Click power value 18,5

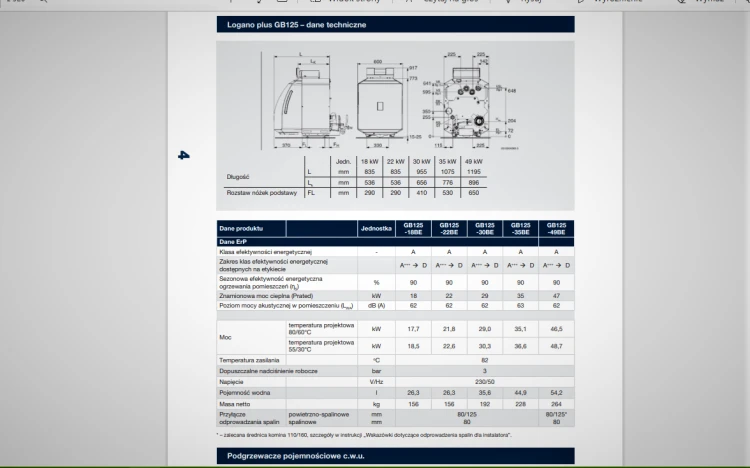[413, 346]
